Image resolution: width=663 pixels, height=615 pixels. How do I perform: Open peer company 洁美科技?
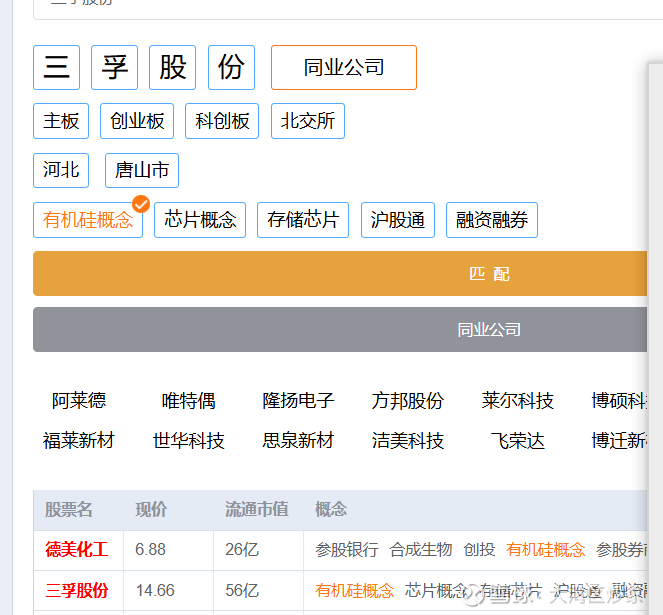point(408,441)
